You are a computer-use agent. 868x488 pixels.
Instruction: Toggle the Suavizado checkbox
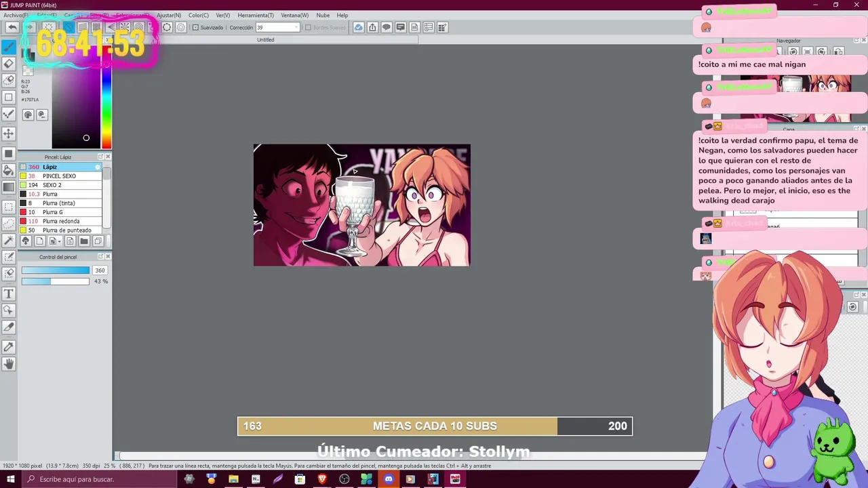(x=196, y=27)
